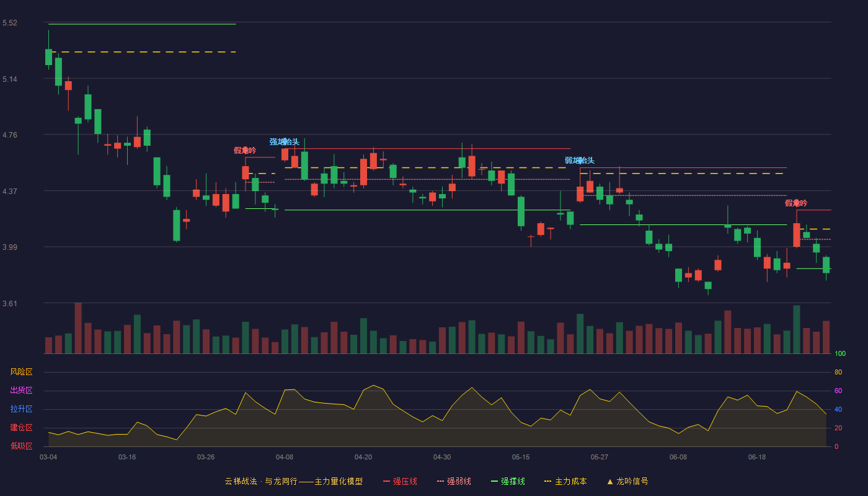Toggle the 强弱线 legend entry
Screen dimensions: 868x496
pyautogui.click(x=454, y=481)
